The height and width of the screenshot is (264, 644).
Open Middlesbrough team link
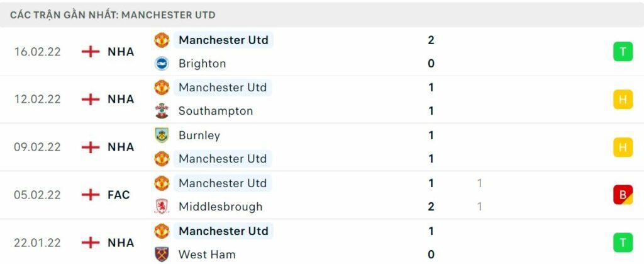tap(220, 207)
